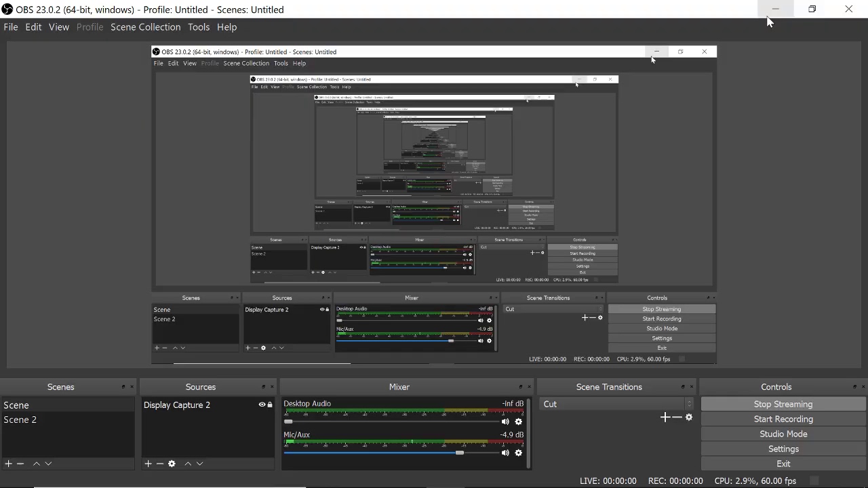This screenshot has height=488, width=868.
Task: Float the Scenes dock panel
Action: tap(123, 387)
